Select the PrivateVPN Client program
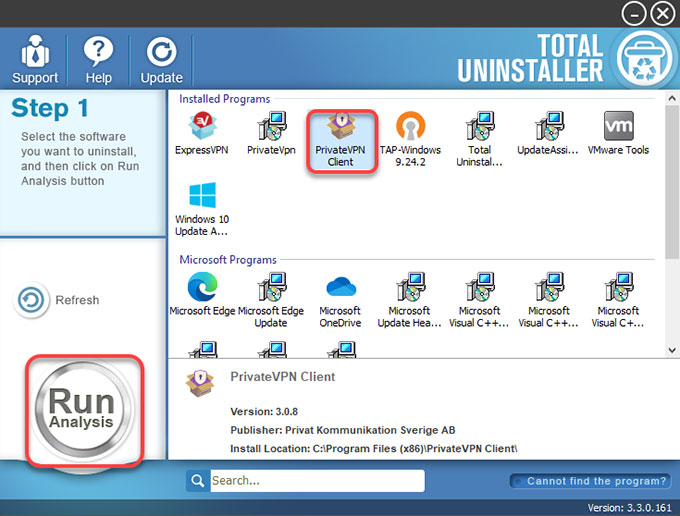Image resolution: width=680 pixels, height=516 pixels. pos(341,141)
